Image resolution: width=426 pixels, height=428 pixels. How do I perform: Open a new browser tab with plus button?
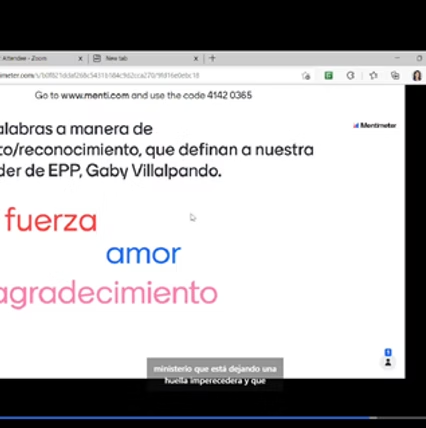(212, 58)
